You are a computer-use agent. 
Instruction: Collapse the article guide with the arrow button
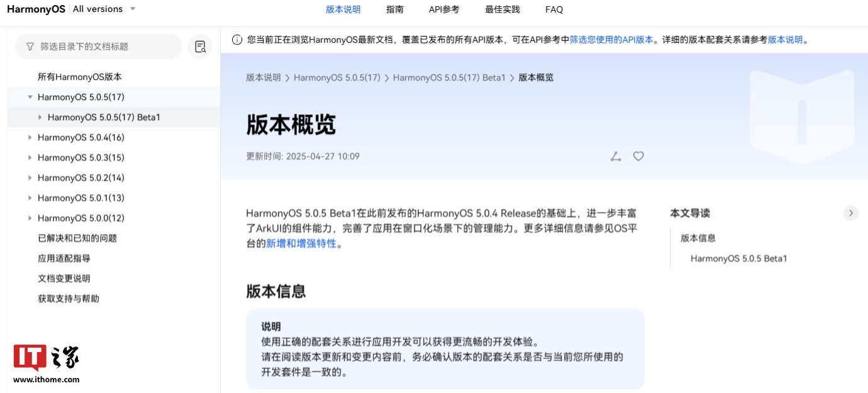click(850, 213)
